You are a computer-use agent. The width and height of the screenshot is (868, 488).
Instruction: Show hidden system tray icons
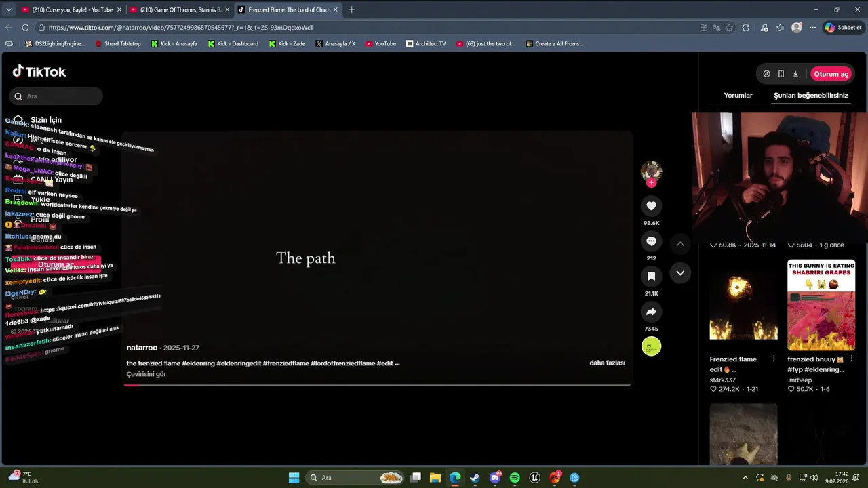pos(745,478)
